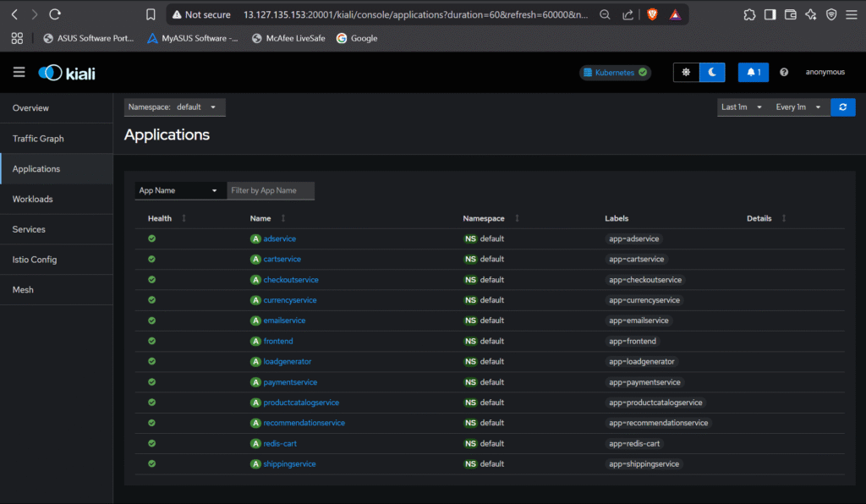Open the browser share icon
Screen dimensions: 866x504
click(628, 14)
